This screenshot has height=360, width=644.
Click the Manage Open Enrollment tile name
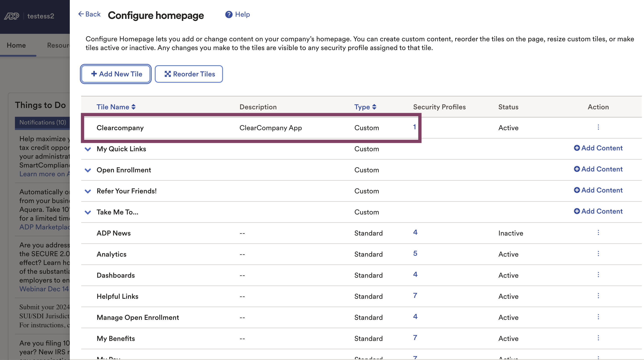click(138, 317)
